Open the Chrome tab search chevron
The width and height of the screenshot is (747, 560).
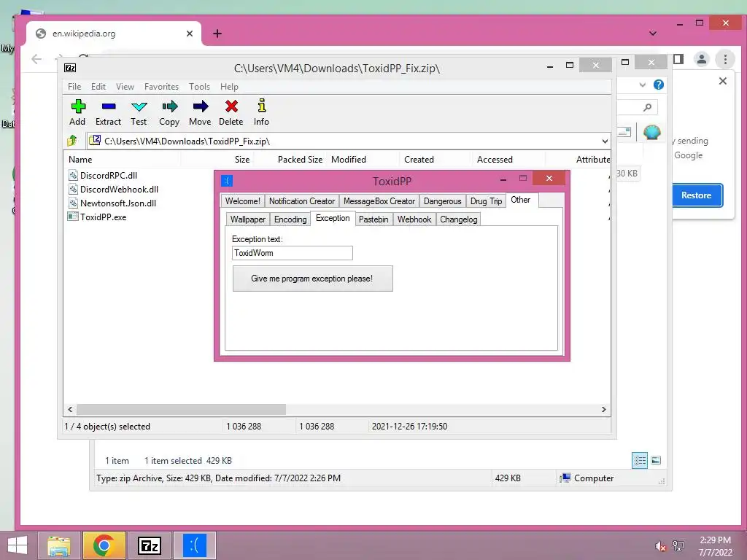tap(653, 34)
